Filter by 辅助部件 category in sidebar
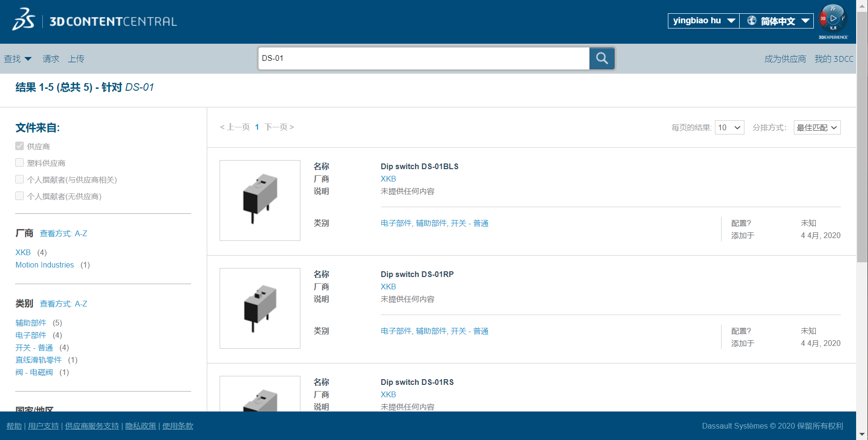Viewport: 868px width, 440px height. (31, 323)
